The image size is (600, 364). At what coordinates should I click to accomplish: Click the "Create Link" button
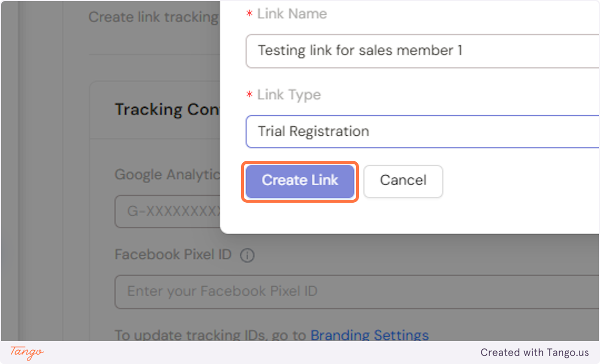click(x=299, y=181)
